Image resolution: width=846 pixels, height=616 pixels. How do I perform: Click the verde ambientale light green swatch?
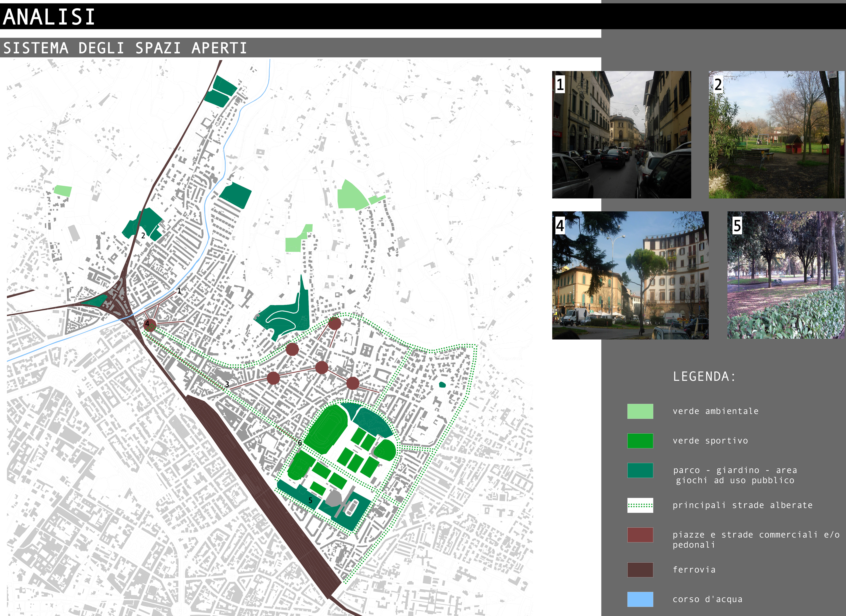[640, 411]
